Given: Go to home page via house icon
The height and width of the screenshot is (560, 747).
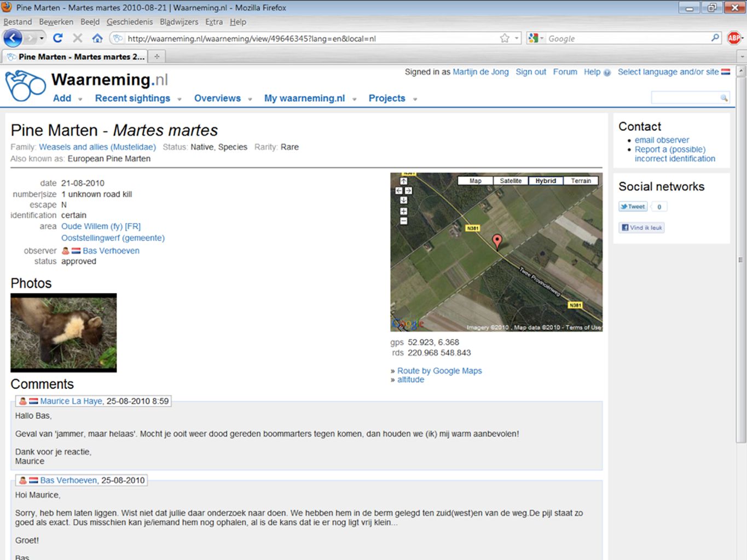Looking at the screenshot, I should (x=97, y=38).
